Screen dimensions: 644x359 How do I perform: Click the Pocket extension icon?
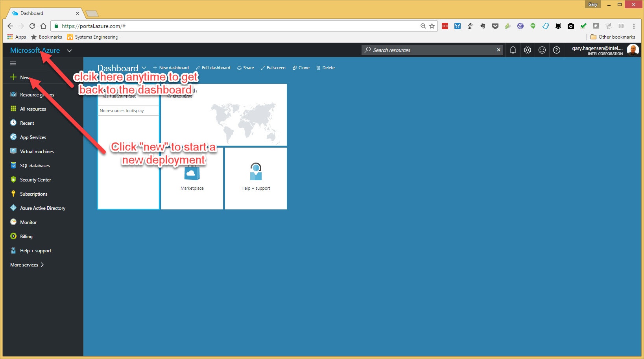tap(495, 26)
